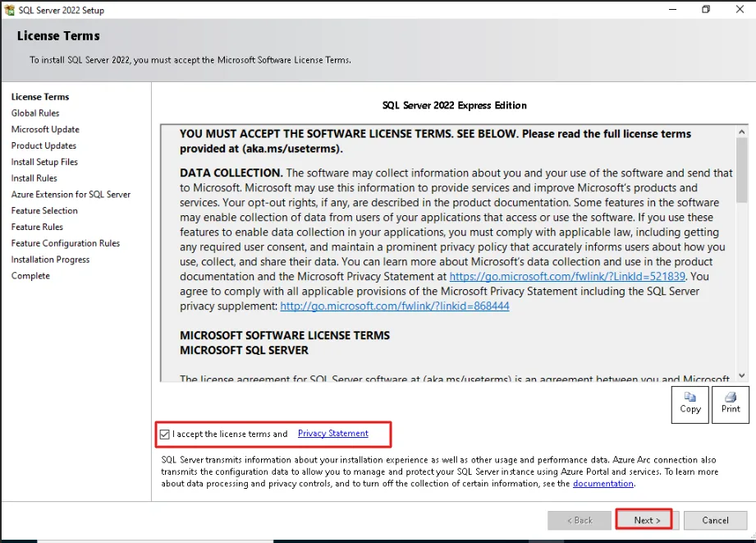Restore down the setup window
Screen dimensions: 756x543
tap(706, 9)
